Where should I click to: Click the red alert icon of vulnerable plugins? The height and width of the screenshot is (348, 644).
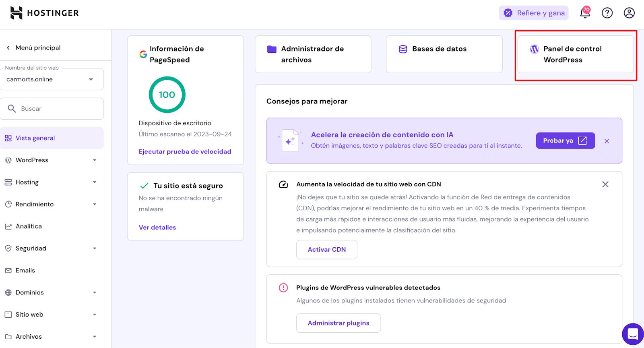coord(283,288)
